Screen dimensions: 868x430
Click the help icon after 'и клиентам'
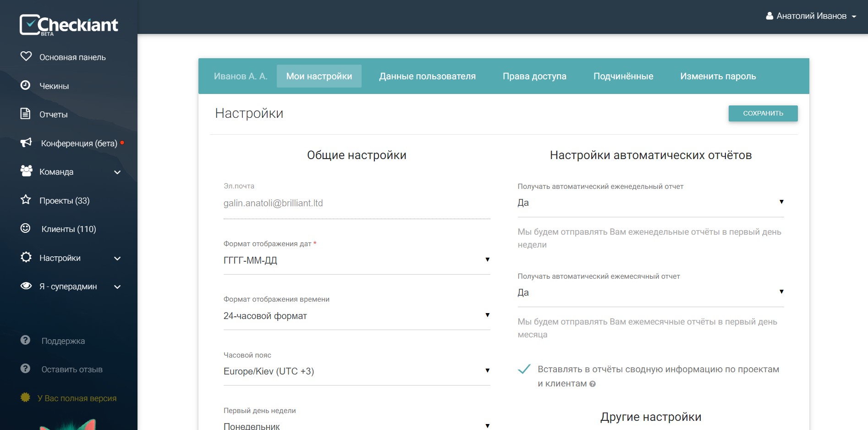click(593, 384)
